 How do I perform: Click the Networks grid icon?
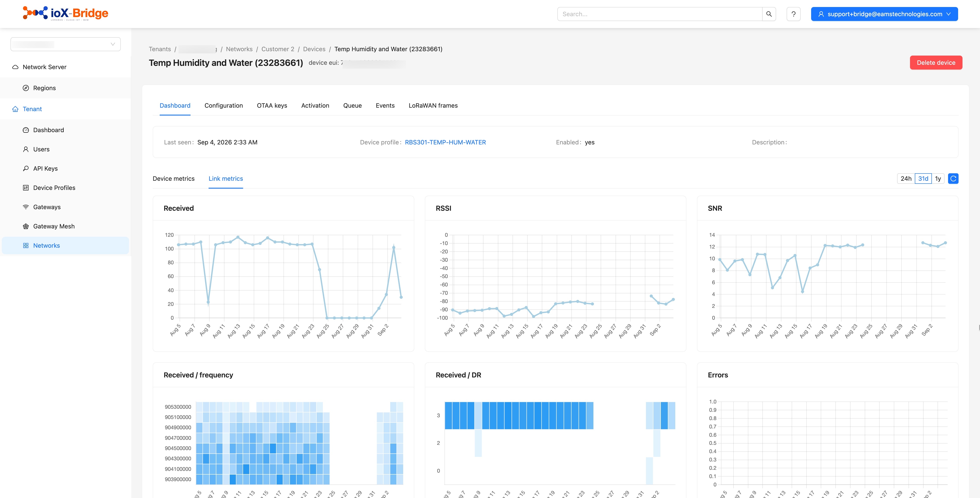[26, 246]
